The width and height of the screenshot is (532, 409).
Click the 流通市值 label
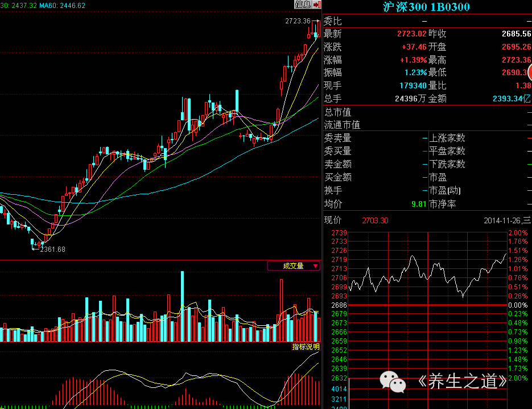click(x=342, y=125)
